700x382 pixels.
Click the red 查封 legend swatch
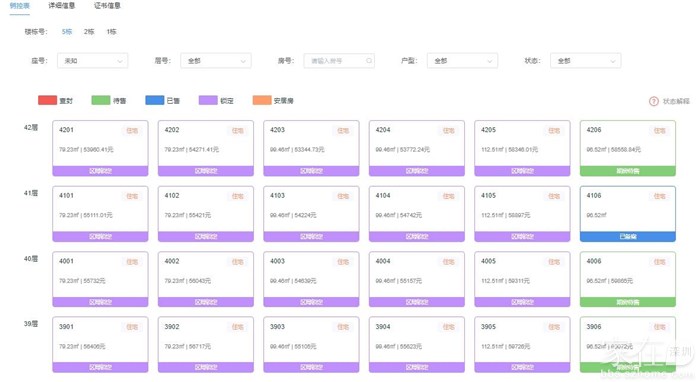point(47,100)
